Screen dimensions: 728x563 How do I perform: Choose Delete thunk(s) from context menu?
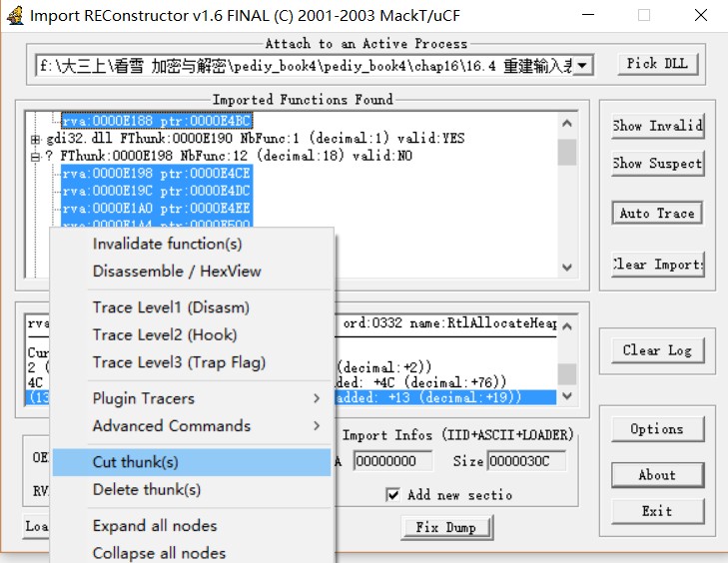coord(146,489)
